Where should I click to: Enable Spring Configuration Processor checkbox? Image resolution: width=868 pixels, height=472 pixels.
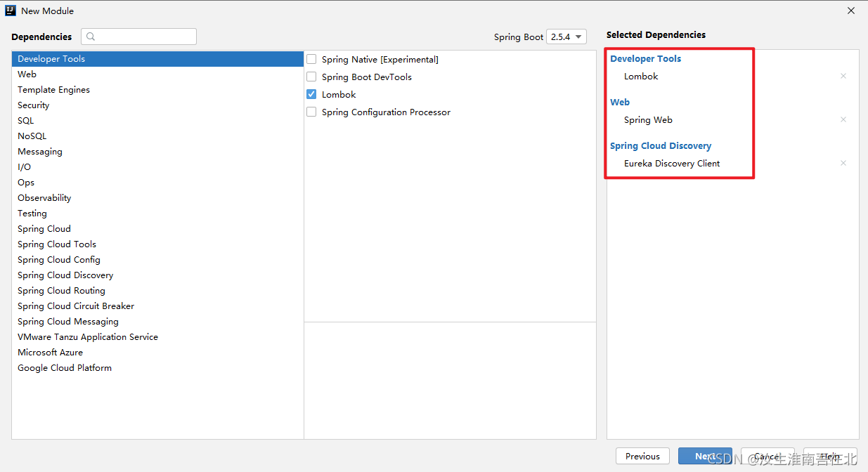pos(311,112)
